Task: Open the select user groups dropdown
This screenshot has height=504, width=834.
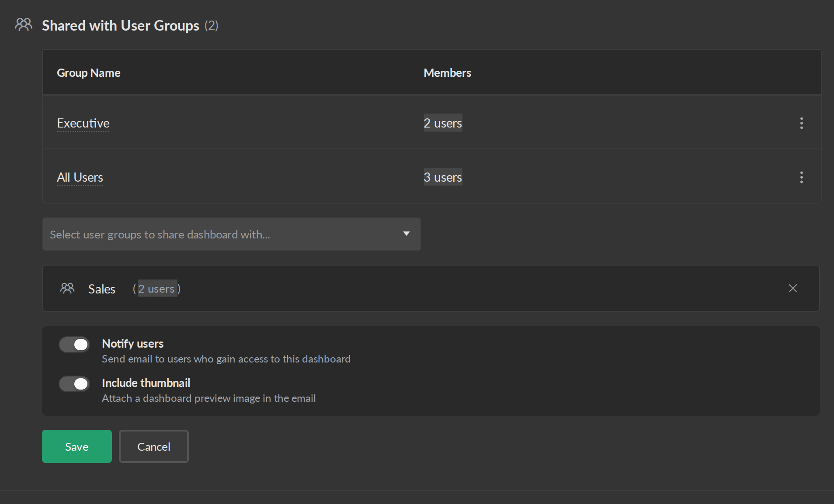Action: (x=232, y=235)
